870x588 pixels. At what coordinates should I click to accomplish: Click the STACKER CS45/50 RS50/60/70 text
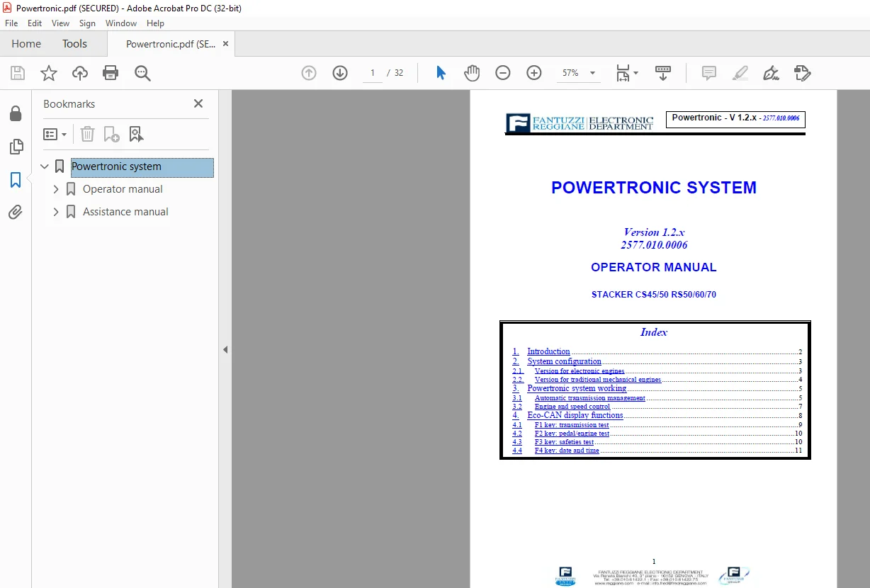coord(654,295)
